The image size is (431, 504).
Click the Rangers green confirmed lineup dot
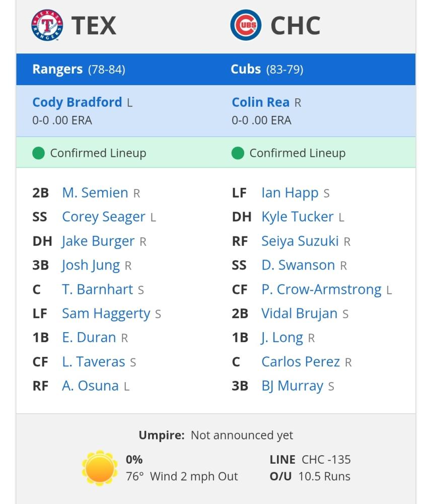click(39, 153)
